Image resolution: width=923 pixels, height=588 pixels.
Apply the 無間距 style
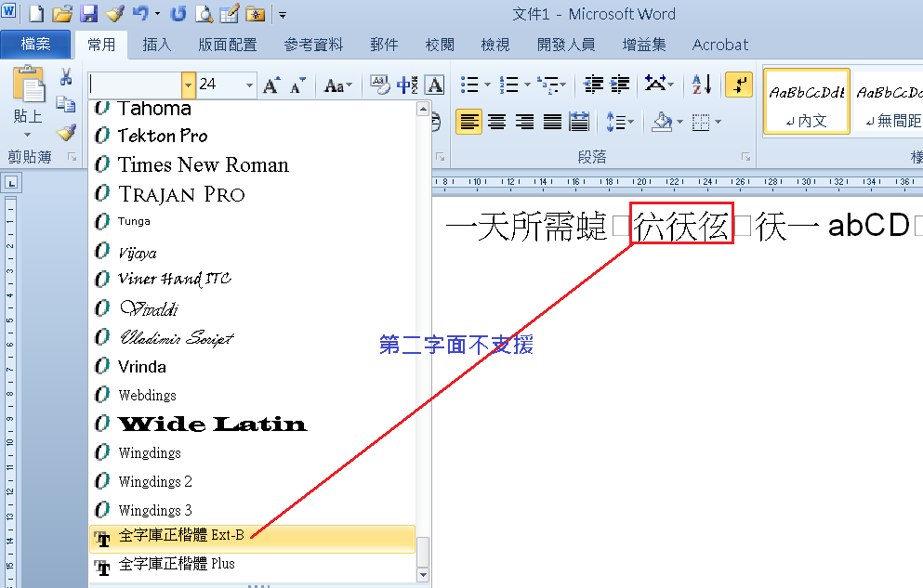(888, 102)
